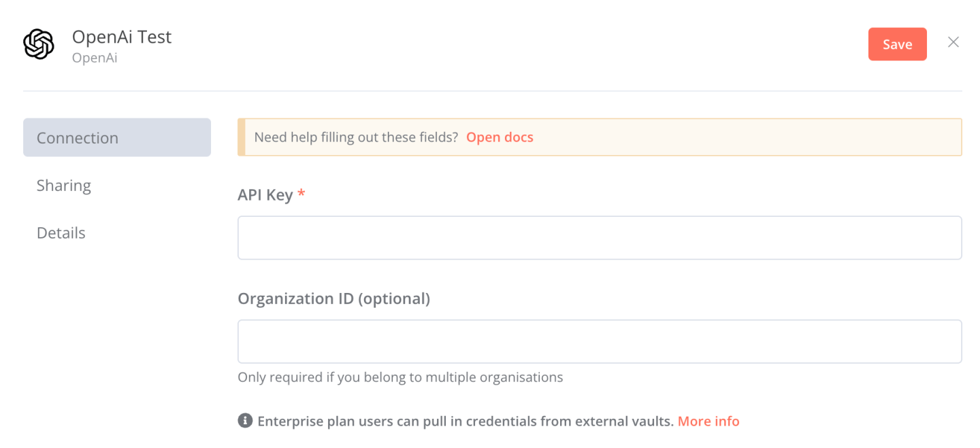Focus the Organization ID input field
Screen dimensions: 980x448
click(x=599, y=341)
